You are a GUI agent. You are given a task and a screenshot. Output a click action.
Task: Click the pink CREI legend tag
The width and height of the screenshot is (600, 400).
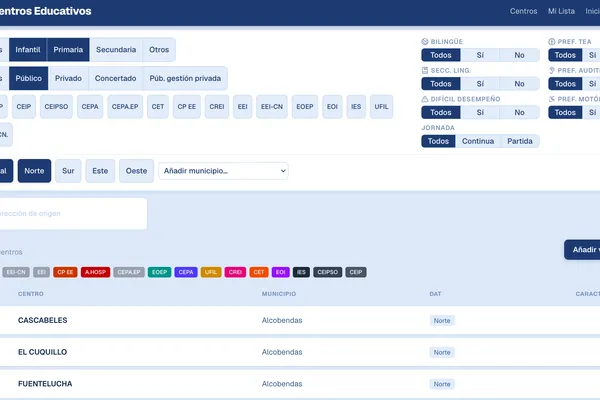coord(235,272)
